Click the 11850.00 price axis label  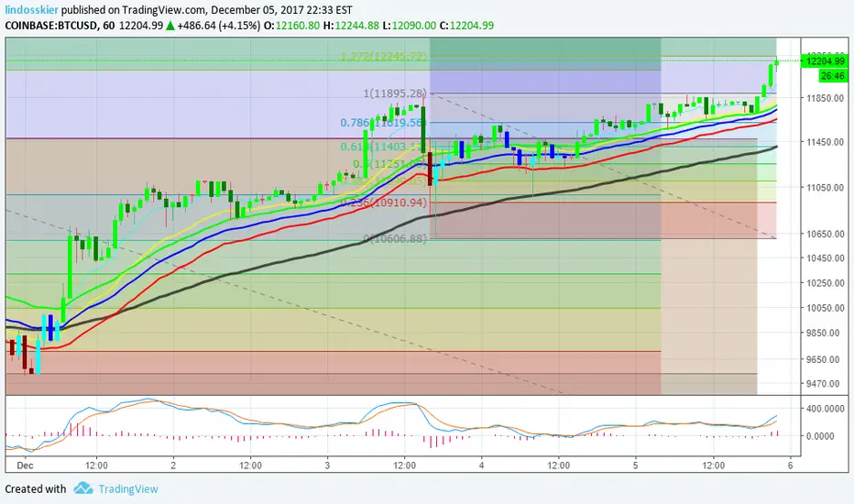(x=825, y=98)
